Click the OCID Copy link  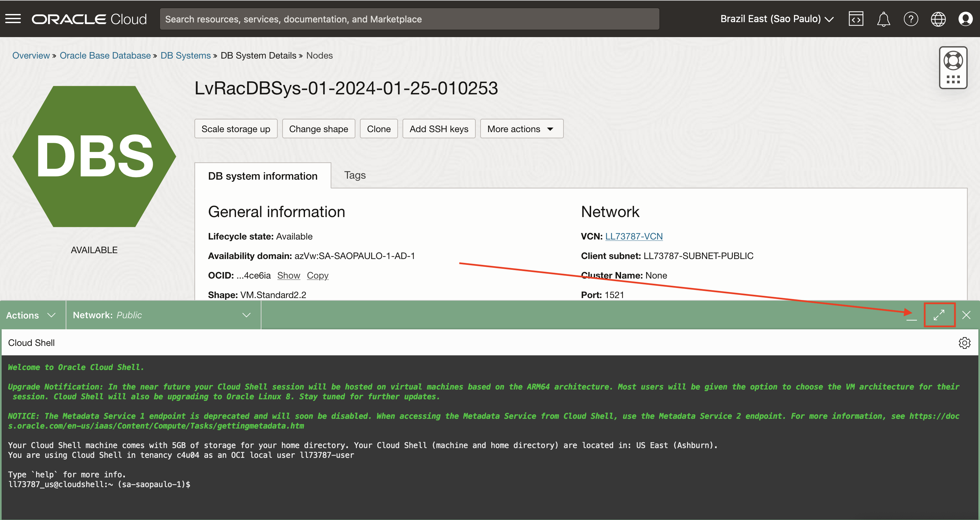pyautogui.click(x=317, y=275)
